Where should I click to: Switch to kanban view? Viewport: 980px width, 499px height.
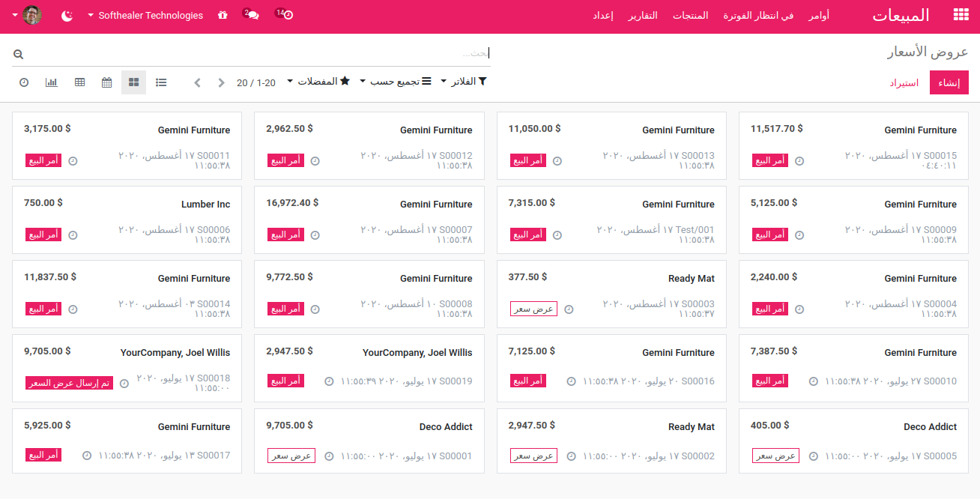coord(134,82)
